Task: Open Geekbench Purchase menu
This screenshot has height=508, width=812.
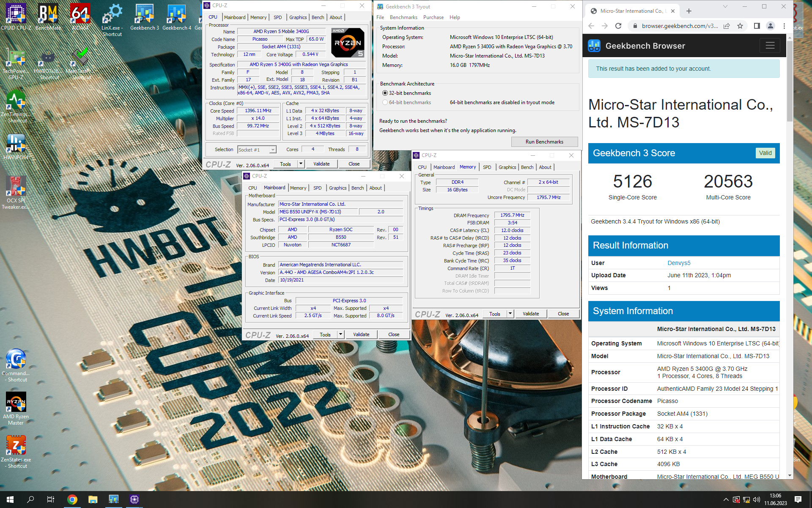Action: [433, 17]
